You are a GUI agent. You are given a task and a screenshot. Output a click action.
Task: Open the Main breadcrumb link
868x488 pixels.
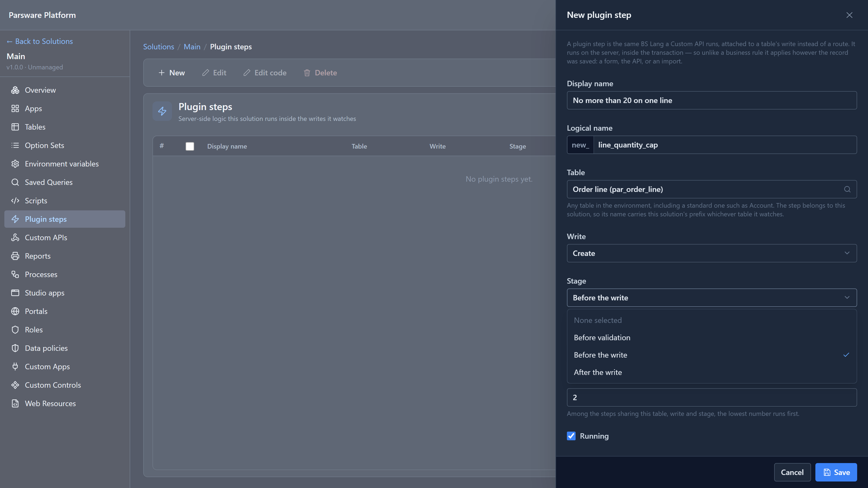pyautogui.click(x=192, y=47)
